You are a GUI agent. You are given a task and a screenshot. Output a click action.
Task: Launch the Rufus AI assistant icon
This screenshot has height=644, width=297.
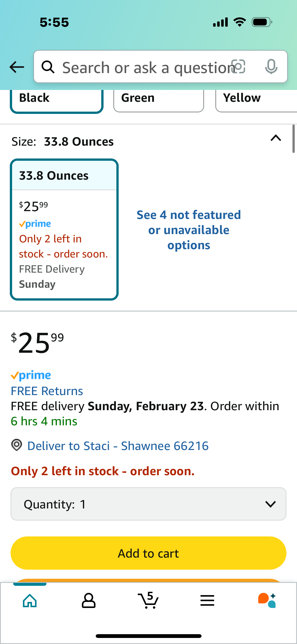(x=267, y=600)
